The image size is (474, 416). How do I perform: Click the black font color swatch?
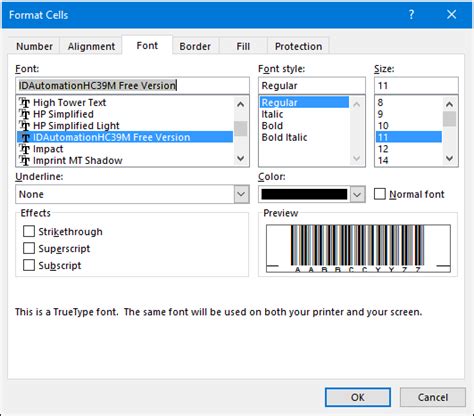[x=304, y=194]
